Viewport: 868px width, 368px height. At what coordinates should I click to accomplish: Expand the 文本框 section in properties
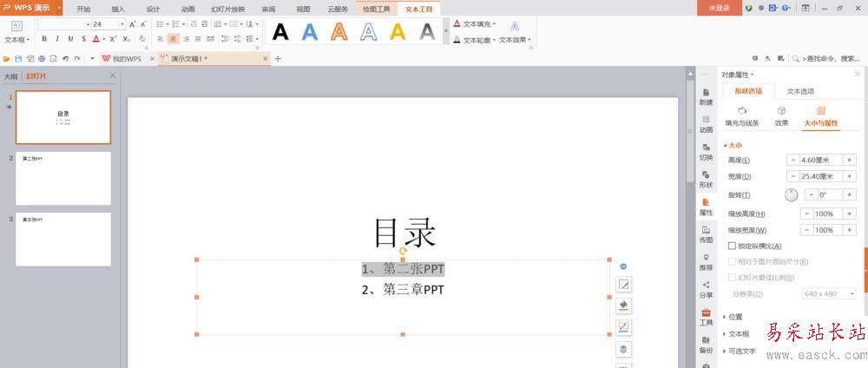point(736,333)
